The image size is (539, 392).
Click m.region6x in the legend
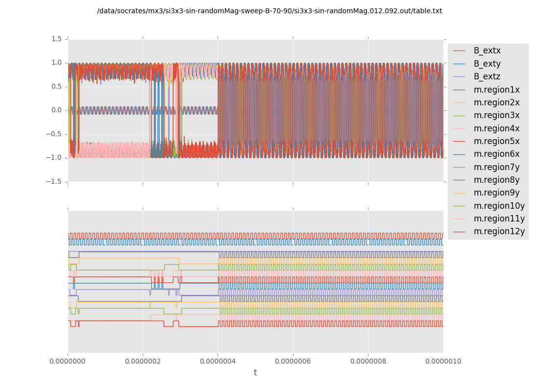coord(496,154)
